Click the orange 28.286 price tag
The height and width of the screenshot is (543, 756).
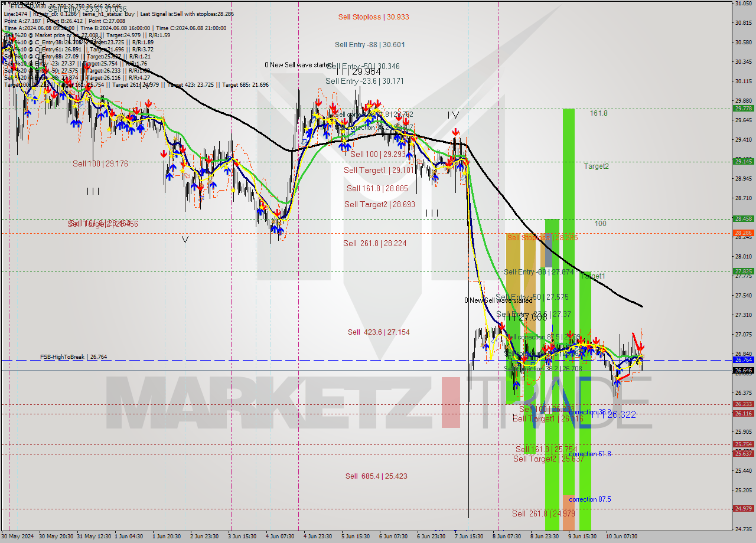pyautogui.click(x=743, y=233)
